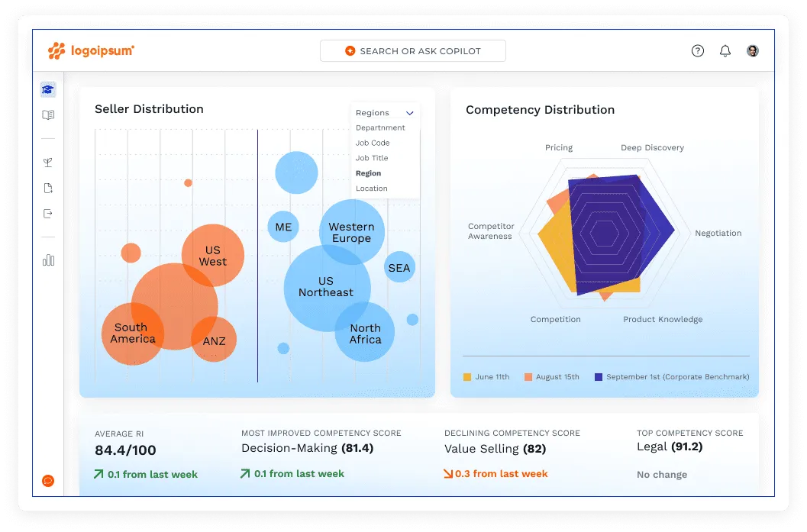This screenshot has width=807, height=532.
Task: Open the bar chart analytics icon
Action: [x=48, y=260]
